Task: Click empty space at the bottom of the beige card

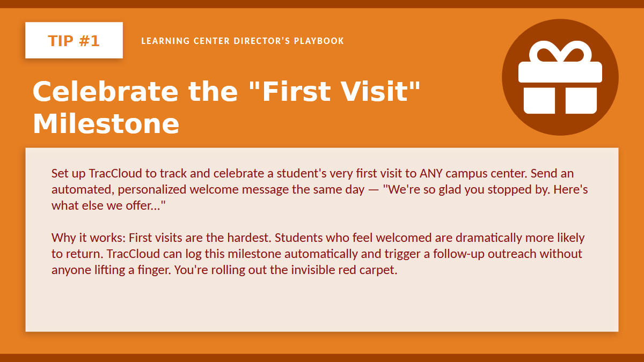Action: (322, 308)
